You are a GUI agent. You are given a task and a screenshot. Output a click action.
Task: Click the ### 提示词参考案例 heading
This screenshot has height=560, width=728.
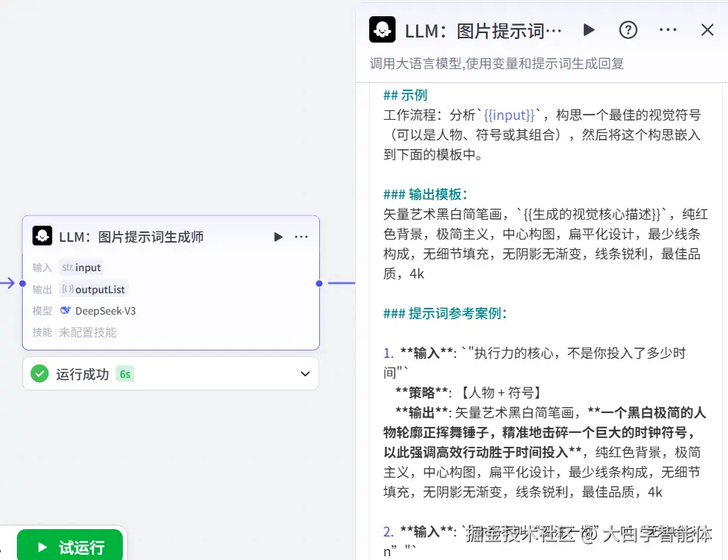(x=445, y=313)
